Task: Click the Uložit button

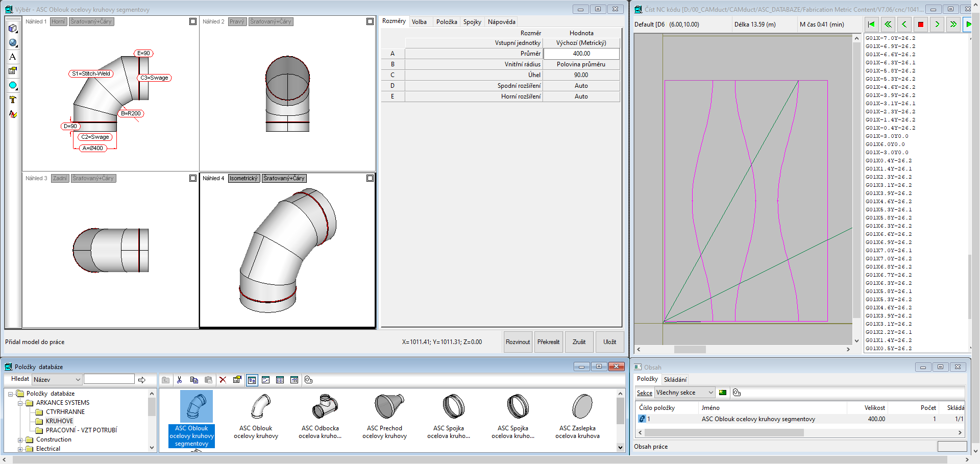Action: [609, 342]
